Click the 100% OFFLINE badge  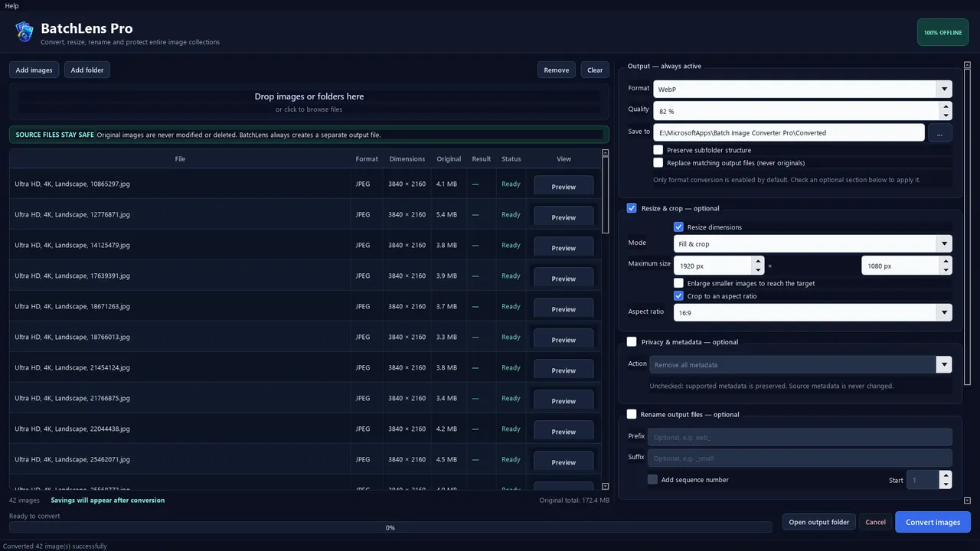pos(942,33)
